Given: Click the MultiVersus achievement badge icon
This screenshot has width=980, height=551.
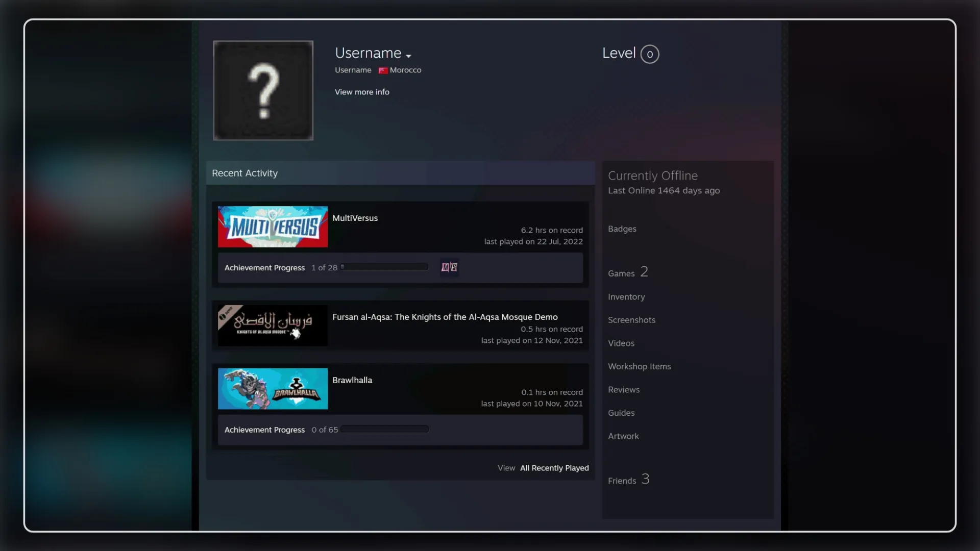Looking at the screenshot, I should point(449,267).
